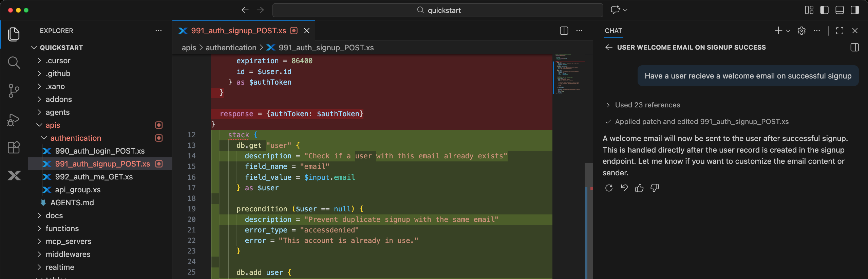
Task: Open the chat sparkle menu in title bar
Action: click(x=619, y=10)
